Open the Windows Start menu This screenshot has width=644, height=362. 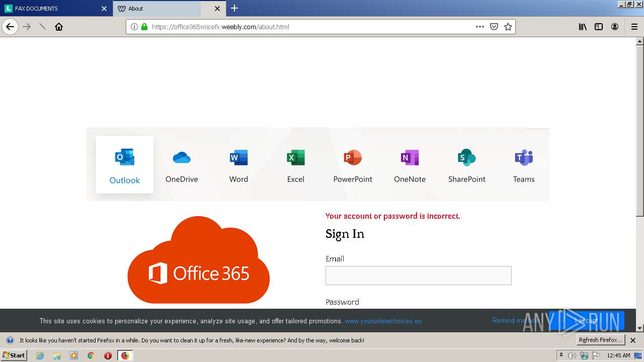[14, 355]
